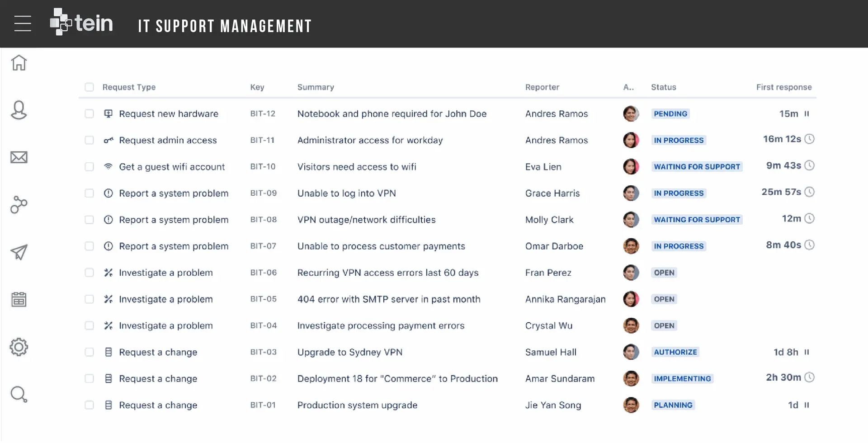
Task: Open the hamburger menu
Action: coord(23,24)
